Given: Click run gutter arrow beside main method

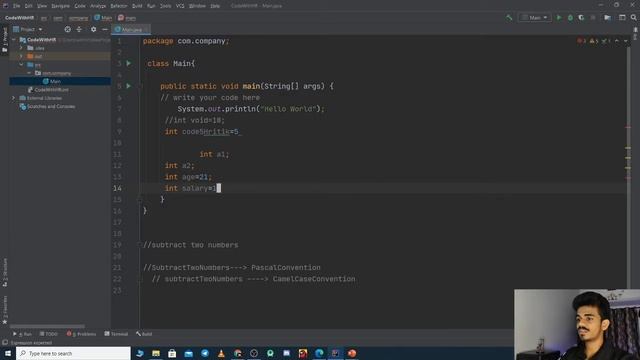Looking at the screenshot, I should [129, 86].
